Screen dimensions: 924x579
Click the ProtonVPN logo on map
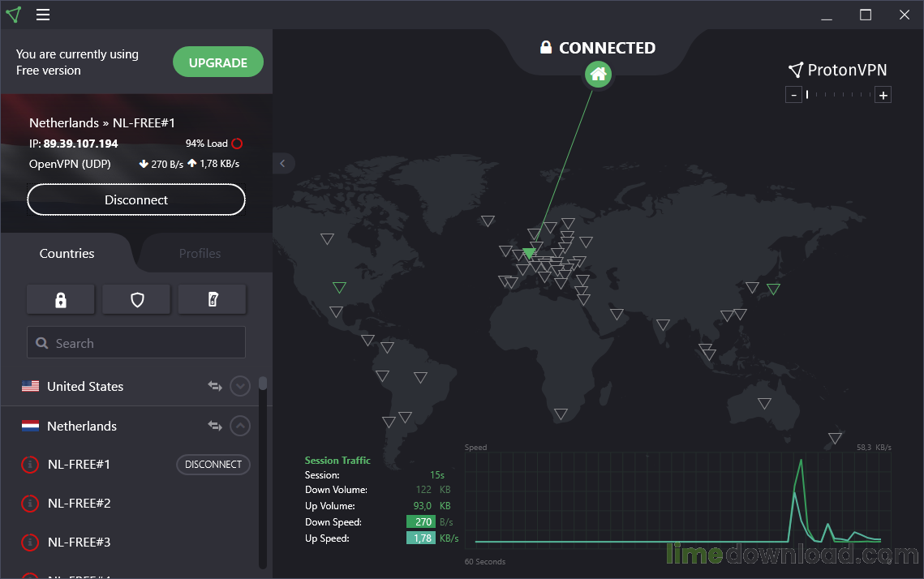(x=837, y=70)
